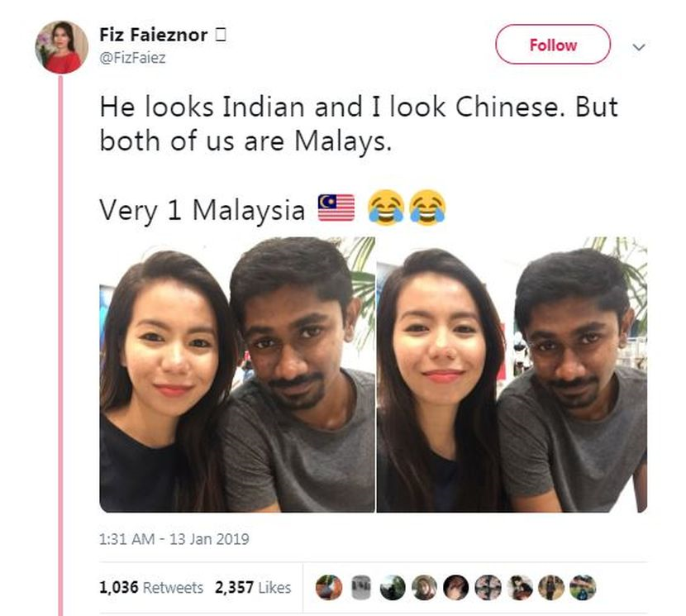Click the third liker avatar

coord(393,587)
